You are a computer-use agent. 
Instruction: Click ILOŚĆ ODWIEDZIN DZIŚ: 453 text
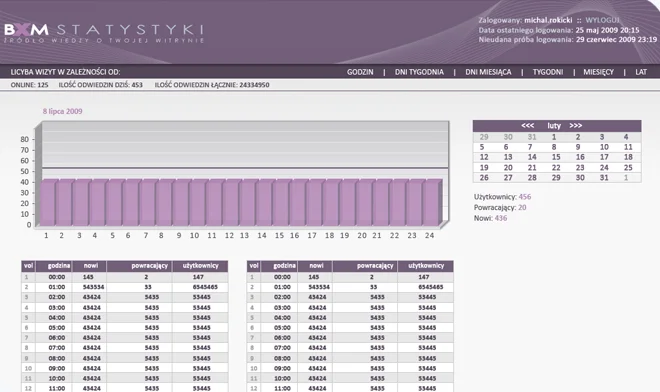tap(101, 85)
